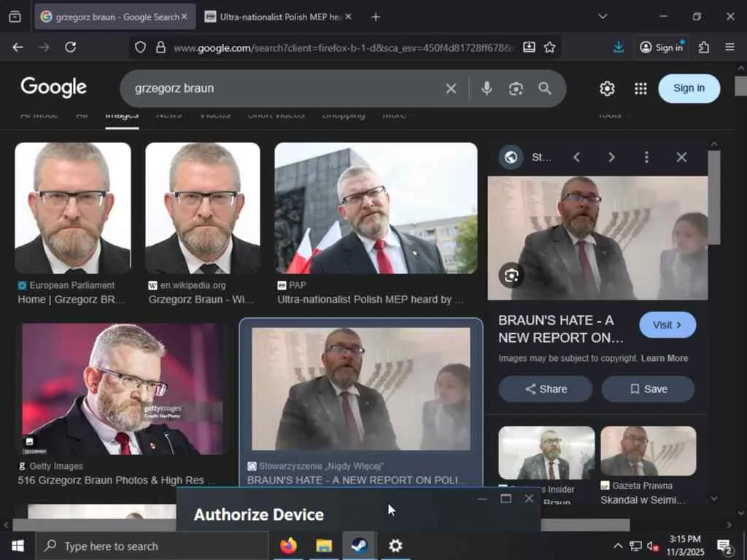Image resolution: width=747 pixels, height=560 pixels.
Task: Open File Explorer from taskbar
Action: (324, 545)
